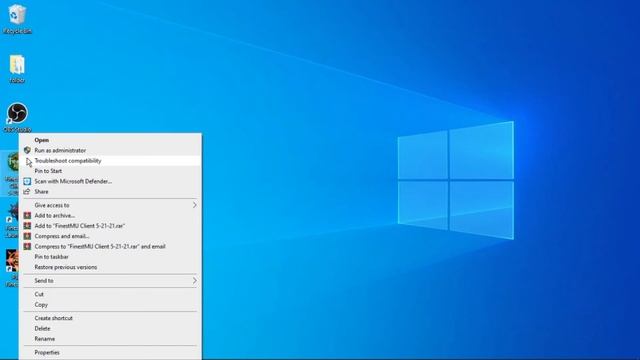
Task: Select the Share menu entry
Action: click(x=110, y=191)
